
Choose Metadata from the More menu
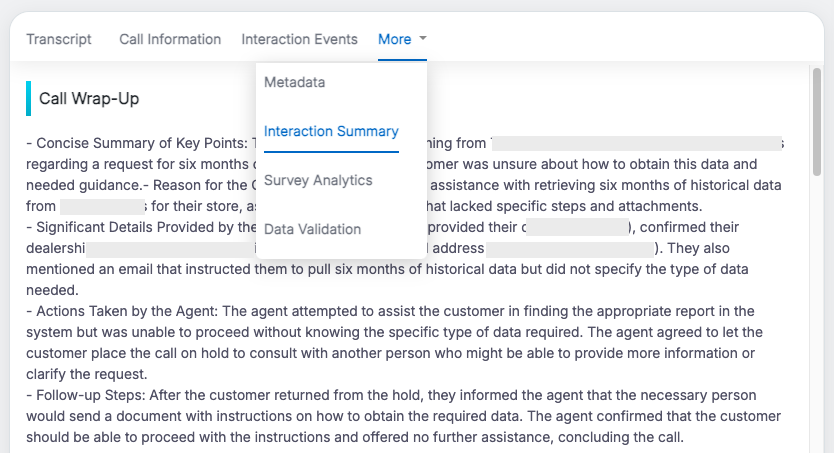pyautogui.click(x=295, y=82)
